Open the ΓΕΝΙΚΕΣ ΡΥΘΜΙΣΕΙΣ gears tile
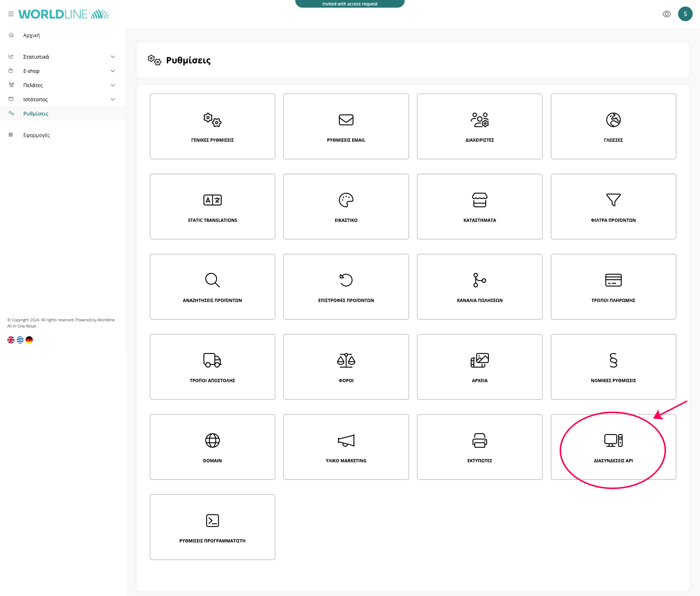 coord(212,126)
